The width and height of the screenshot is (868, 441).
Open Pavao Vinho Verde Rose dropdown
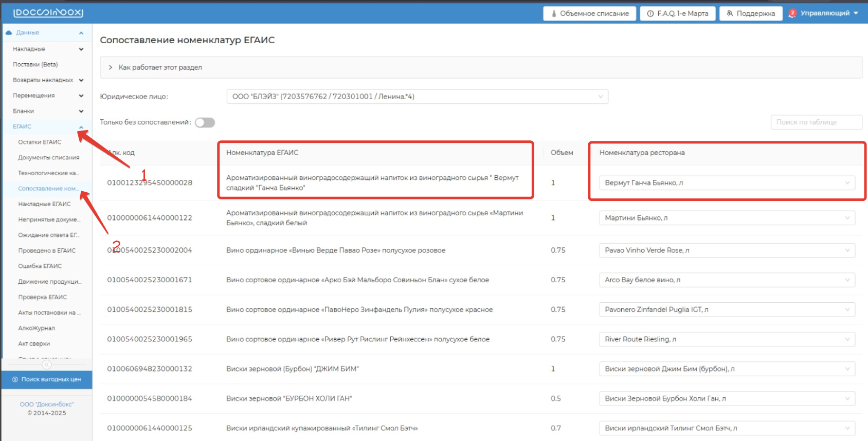pyautogui.click(x=727, y=250)
